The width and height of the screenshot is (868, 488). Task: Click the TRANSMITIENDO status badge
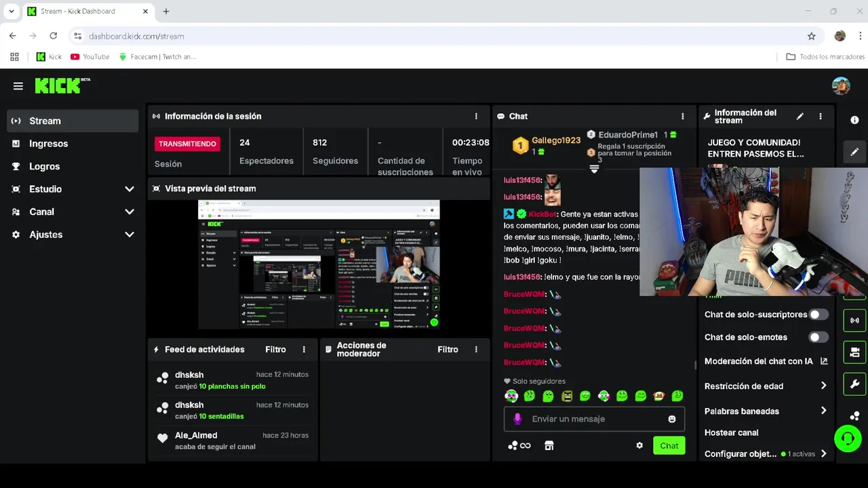tap(187, 144)
